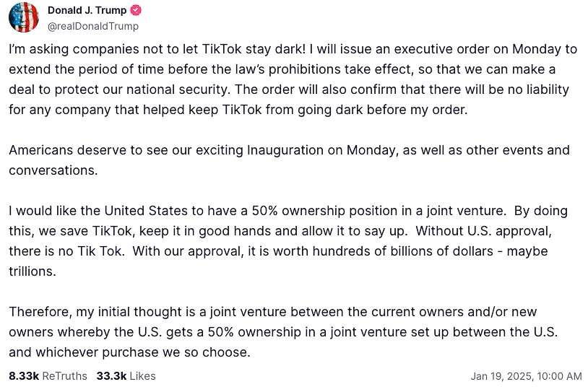
Task: Click the word trillions in the post
Action: 33,271
